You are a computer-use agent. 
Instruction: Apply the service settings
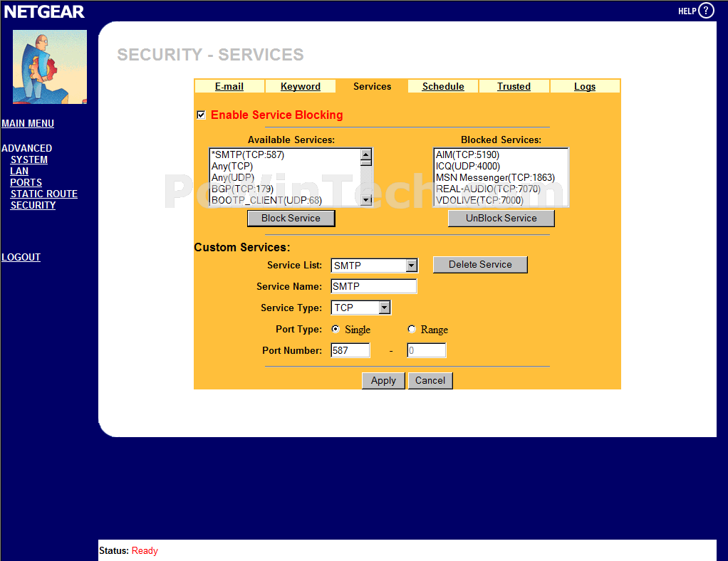point(383,380)
